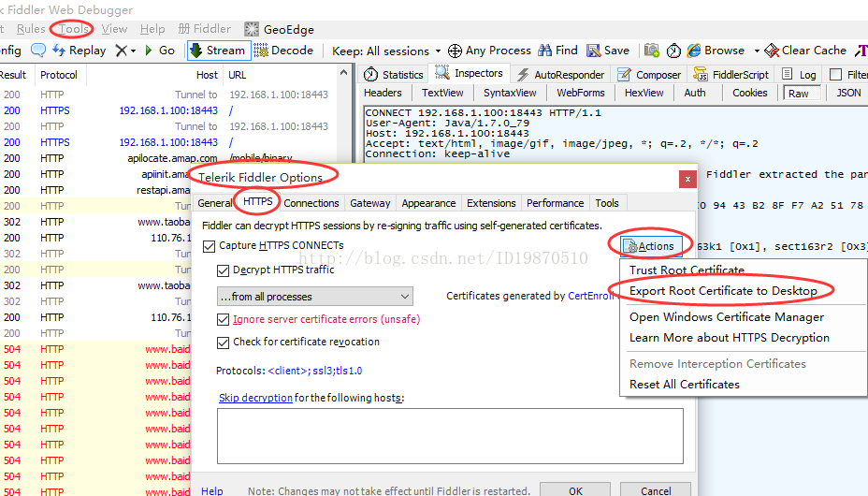Image resolution: width=868 pixels, height=496 pixels.
Task: Open the Fiddler book menu item
Action: pos(205,29)
